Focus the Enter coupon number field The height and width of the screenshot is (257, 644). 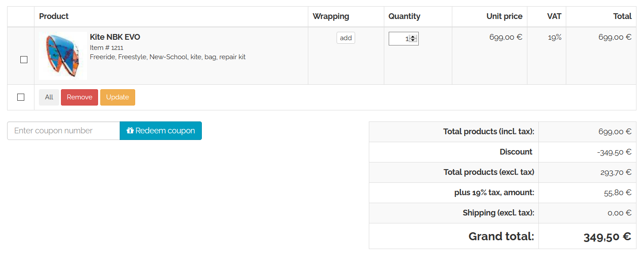[64, 131]
